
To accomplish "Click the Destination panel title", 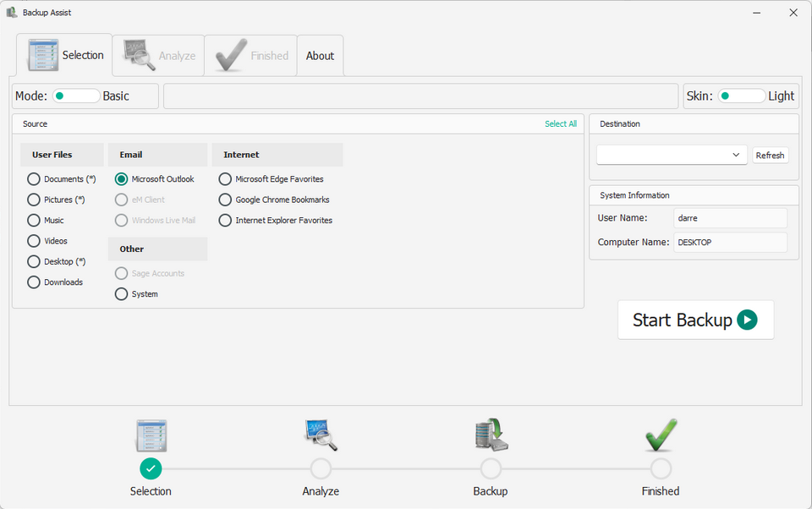I will (619, 123).
